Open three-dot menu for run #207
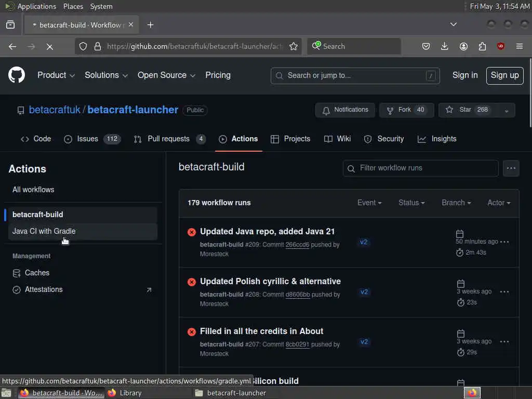The image size is (532, 399). click(504, 342)
